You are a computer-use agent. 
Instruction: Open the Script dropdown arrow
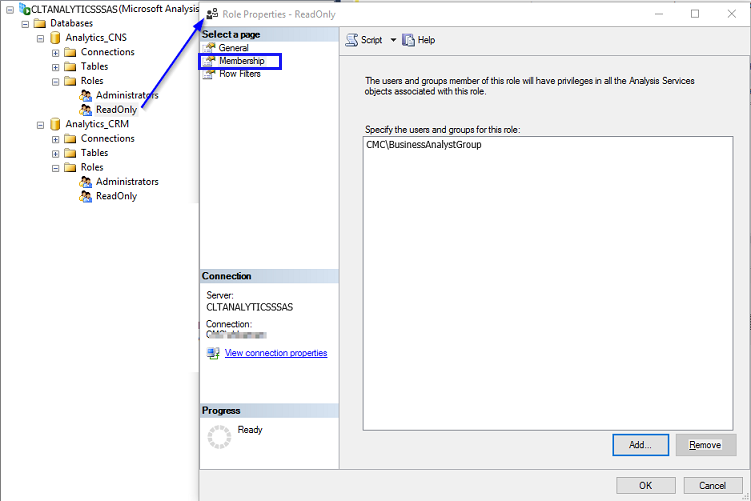(393, 40)
